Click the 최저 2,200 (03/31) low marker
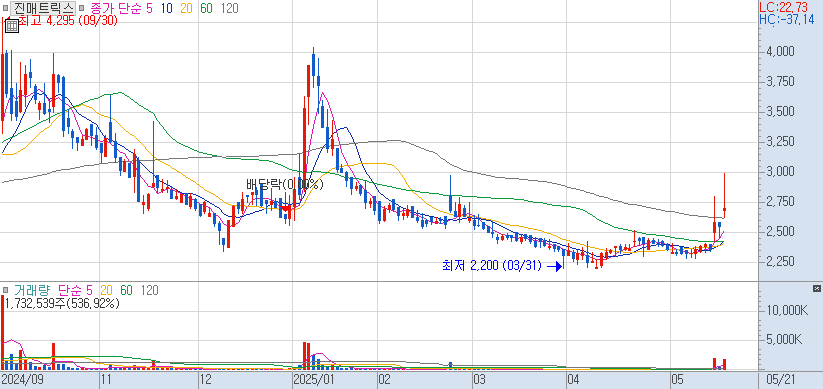 point(492,266)
